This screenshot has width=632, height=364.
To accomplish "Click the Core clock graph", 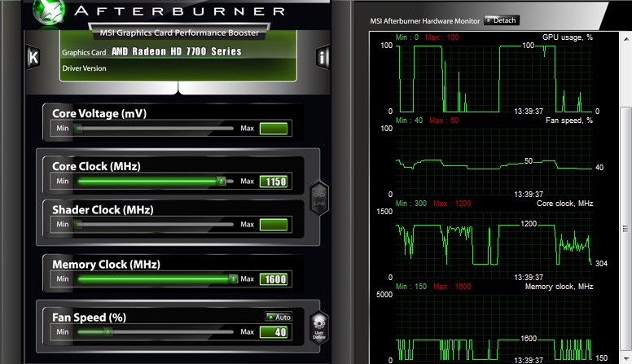I will pyautogui.click(x=494, y=245).
